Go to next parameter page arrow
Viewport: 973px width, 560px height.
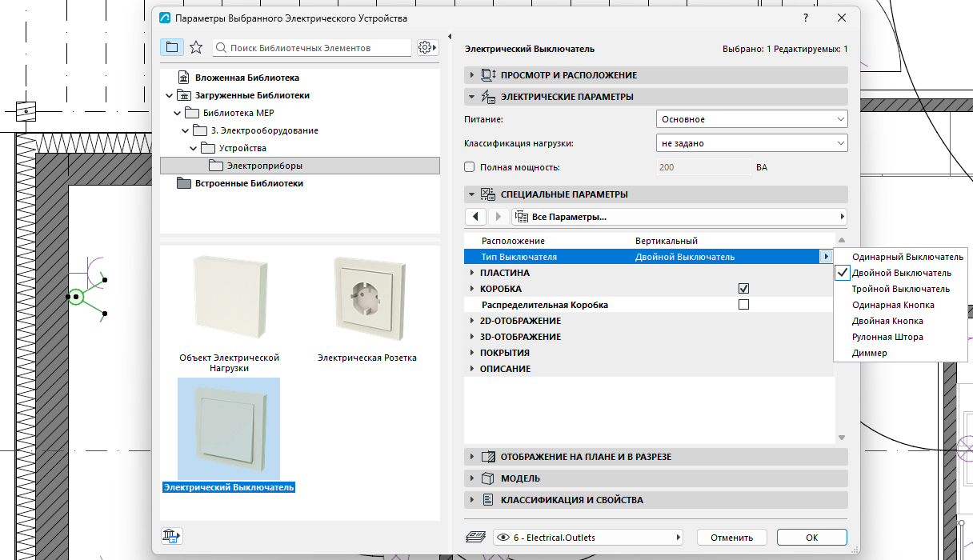(499, 217)
